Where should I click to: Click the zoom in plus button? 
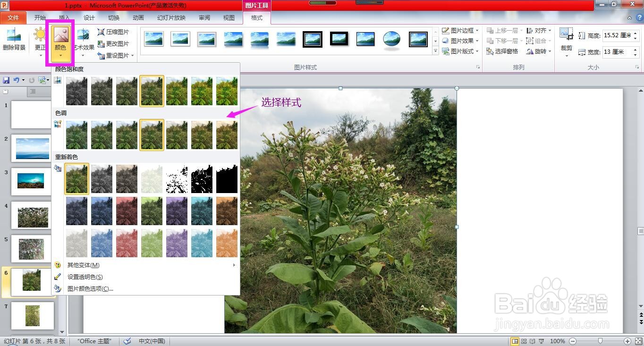click(627, 341)
